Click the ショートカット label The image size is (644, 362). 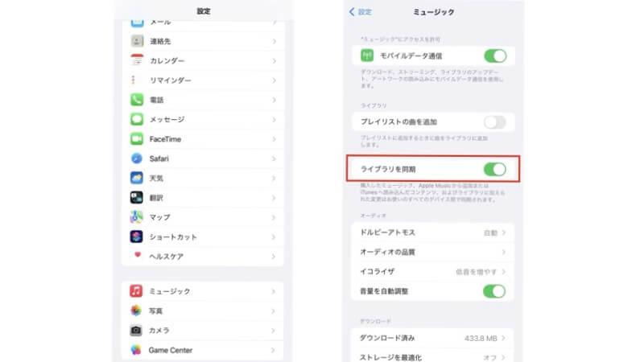tap(173, 237)
